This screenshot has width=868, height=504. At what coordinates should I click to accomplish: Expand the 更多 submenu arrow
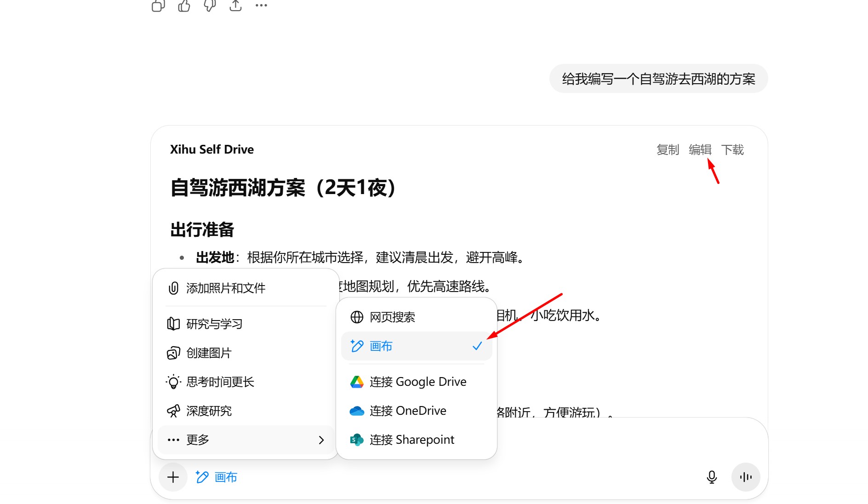click(321, 440)
